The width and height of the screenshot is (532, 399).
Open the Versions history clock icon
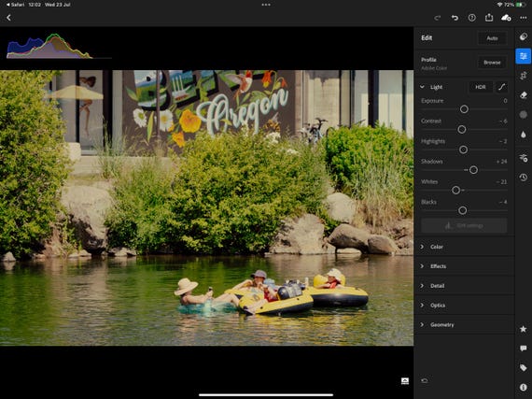(524, 177)
